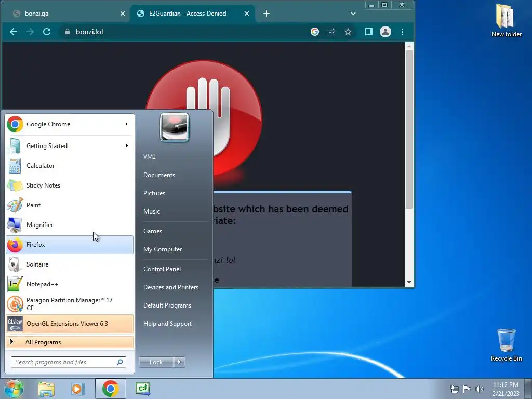Open the Paint program icon
The image size is (532, 399).
(15, 205)
